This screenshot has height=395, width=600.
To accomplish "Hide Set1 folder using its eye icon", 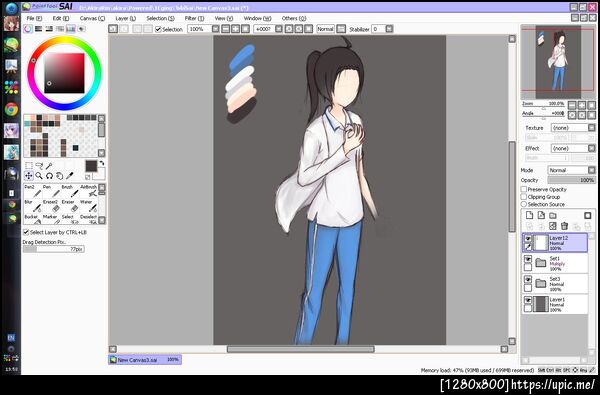I will (528, 259).
